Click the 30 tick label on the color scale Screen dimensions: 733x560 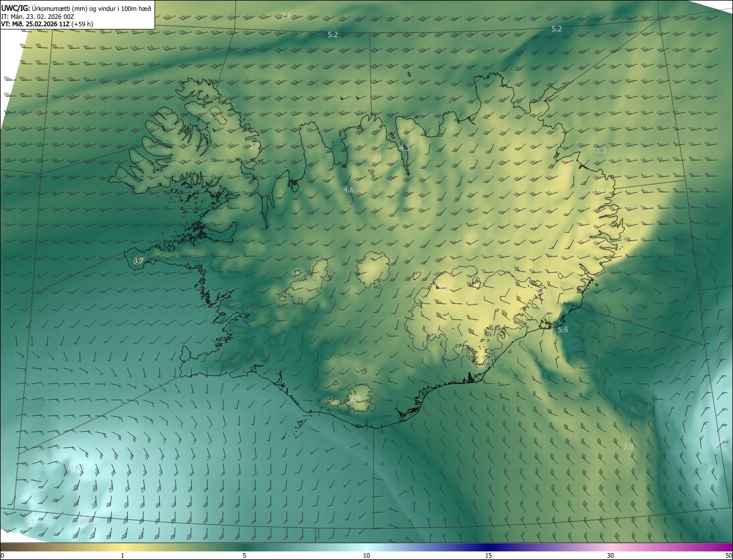(x=610, y=556)
